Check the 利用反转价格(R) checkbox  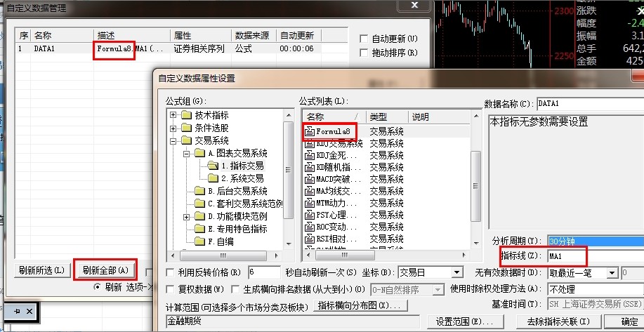tap(170, 272)
